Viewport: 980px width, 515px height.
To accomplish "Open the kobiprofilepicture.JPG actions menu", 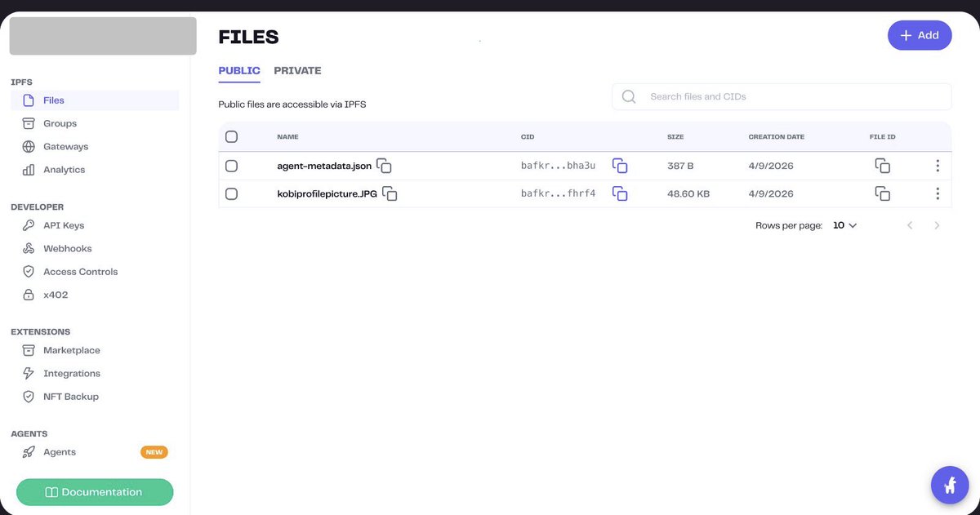I will tap(938, 193).
